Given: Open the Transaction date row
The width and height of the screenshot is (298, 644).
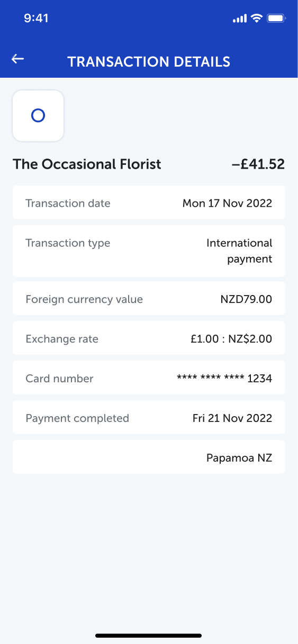Looking at the screenshot, I should pyautogui.click(x=149, y=203).
